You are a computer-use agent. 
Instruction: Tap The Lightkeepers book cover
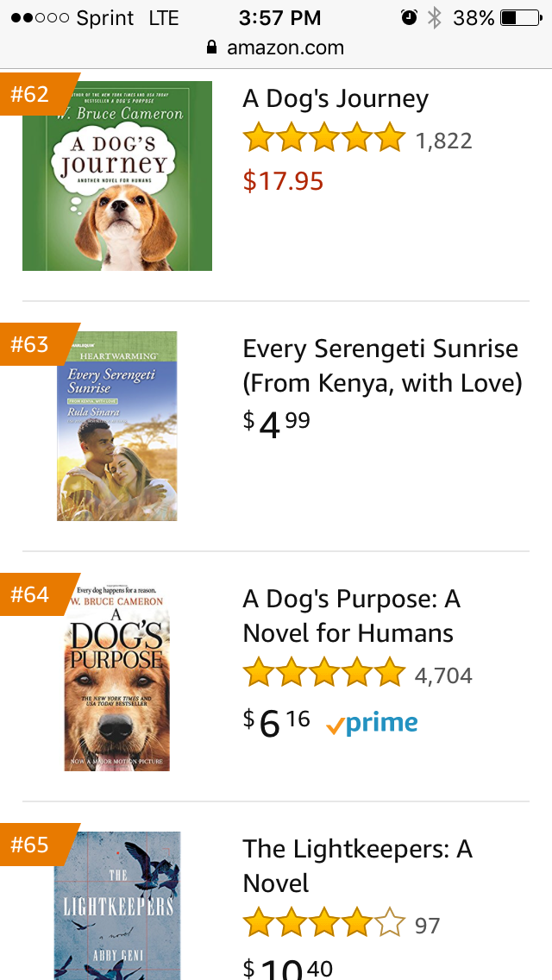pyautogui.click(x=117, y=906)
